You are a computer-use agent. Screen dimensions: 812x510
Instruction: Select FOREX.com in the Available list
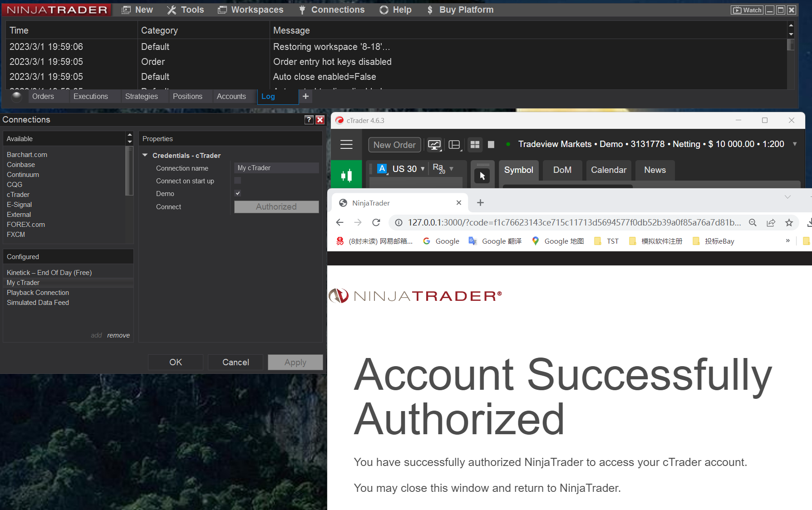click(26, 225)
